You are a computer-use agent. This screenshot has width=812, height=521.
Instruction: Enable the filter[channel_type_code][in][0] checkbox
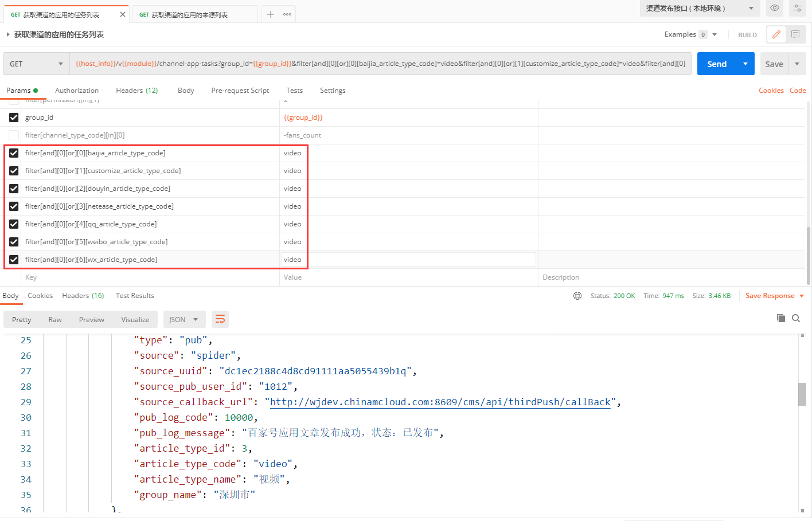tap(14, 135)
